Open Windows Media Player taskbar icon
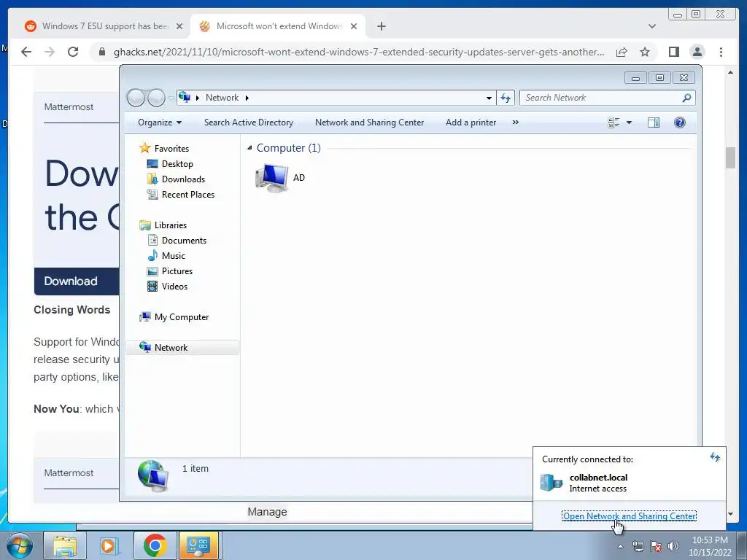747x560 pixels. pos(109,545)
